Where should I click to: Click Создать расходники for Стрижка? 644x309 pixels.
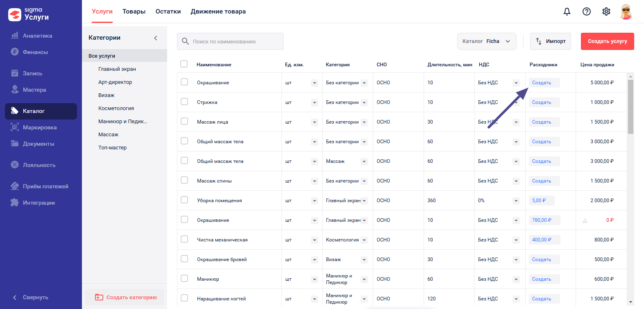[x=544, y=102]
